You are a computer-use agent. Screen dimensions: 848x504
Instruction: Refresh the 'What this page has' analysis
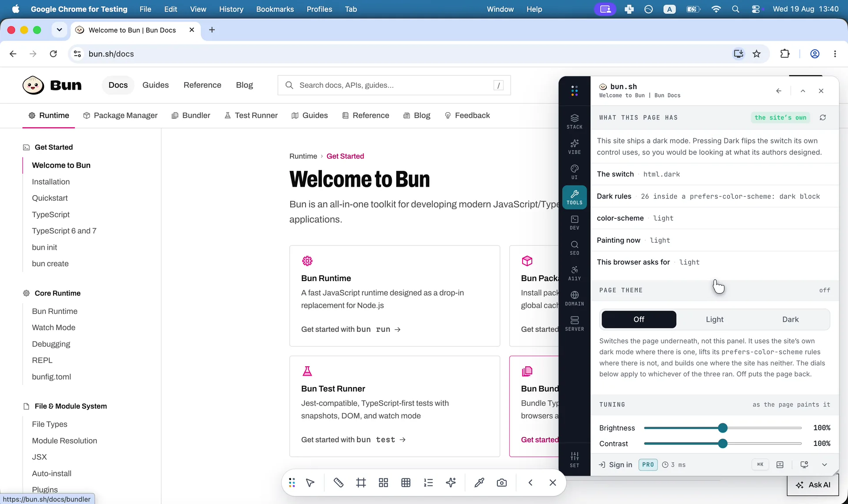822,117
